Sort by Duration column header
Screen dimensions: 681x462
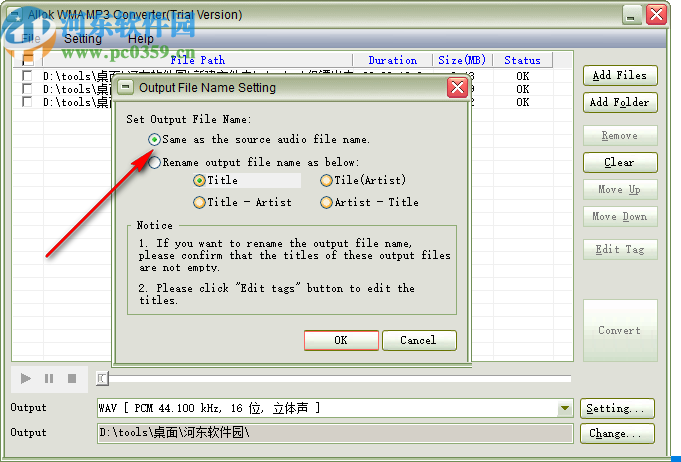(393, 60)
